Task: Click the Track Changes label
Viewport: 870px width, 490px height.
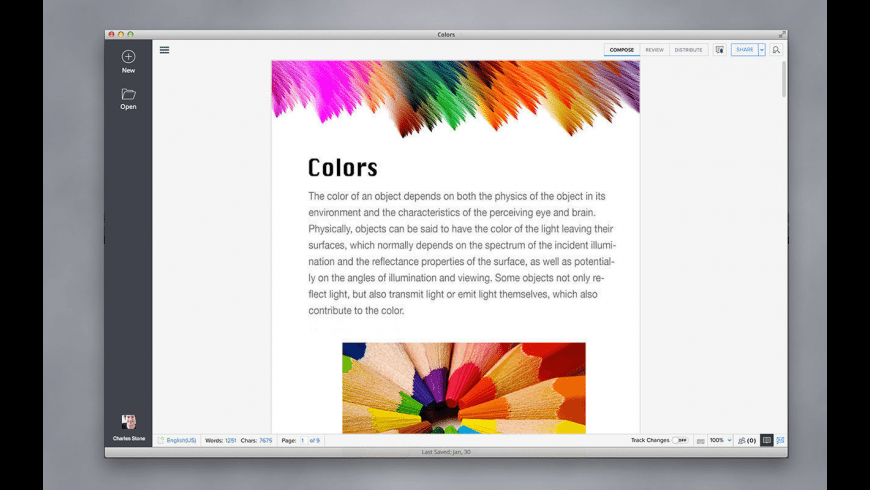Action: click(x=650, y=440)
